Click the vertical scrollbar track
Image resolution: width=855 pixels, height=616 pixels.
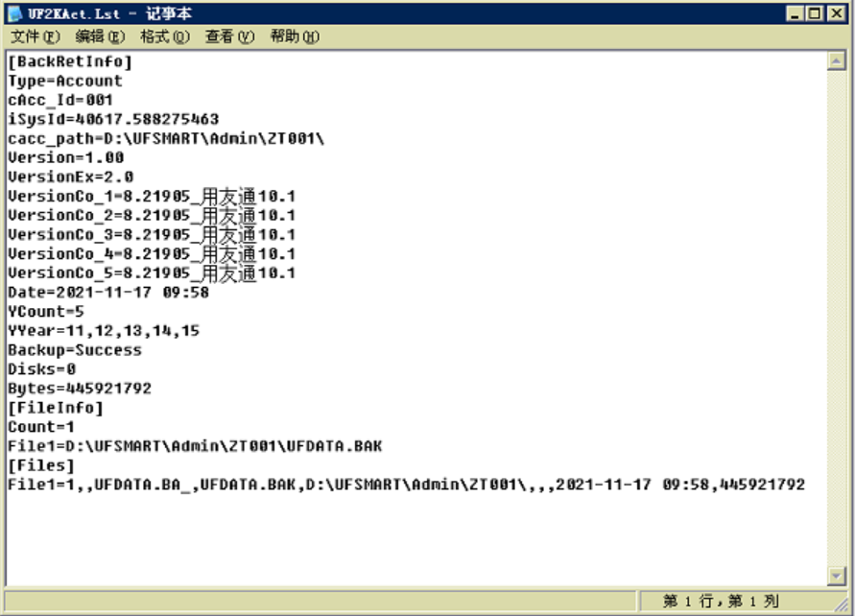click(837, 319)
